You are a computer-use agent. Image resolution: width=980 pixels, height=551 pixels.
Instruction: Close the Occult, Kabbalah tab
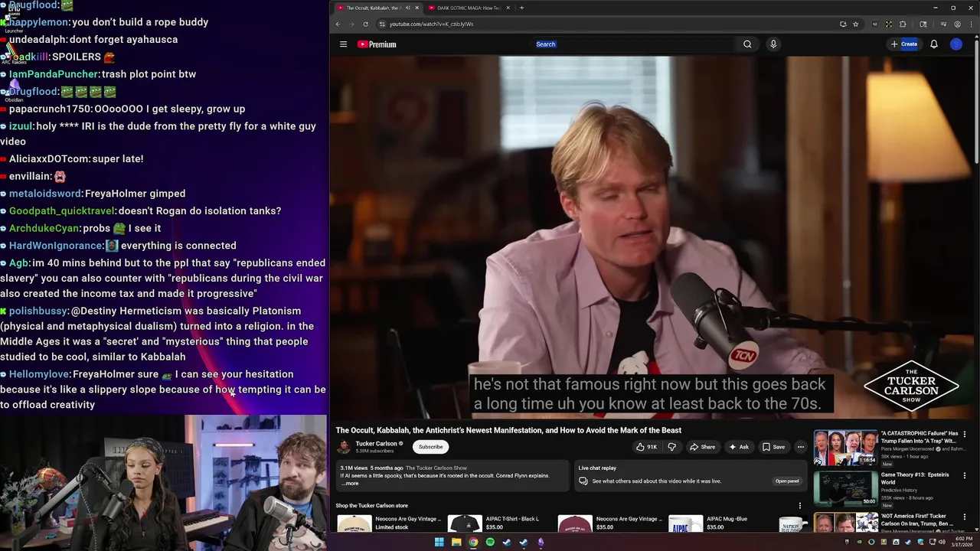(416, 8)
